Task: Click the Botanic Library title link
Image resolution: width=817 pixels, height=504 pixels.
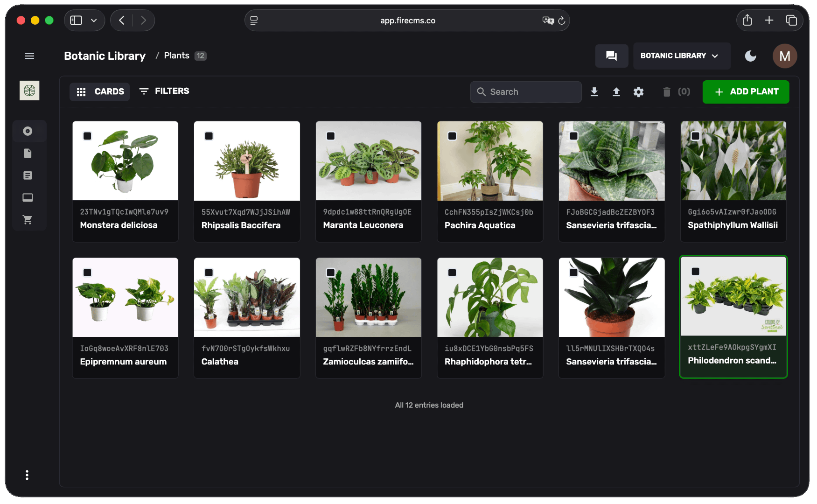Action: 105,56
